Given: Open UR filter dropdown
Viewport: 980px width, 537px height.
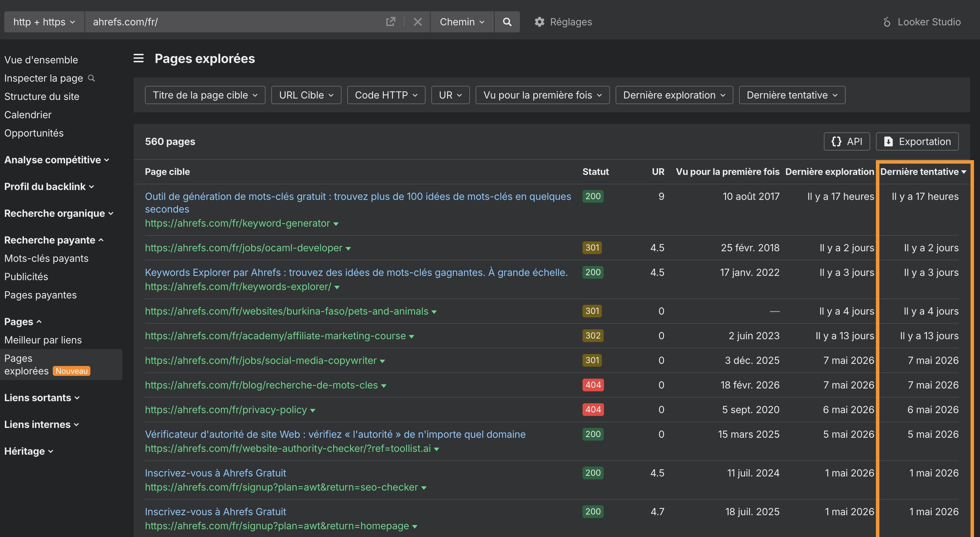Looking at the screenshot, I should tap(451, 95).
